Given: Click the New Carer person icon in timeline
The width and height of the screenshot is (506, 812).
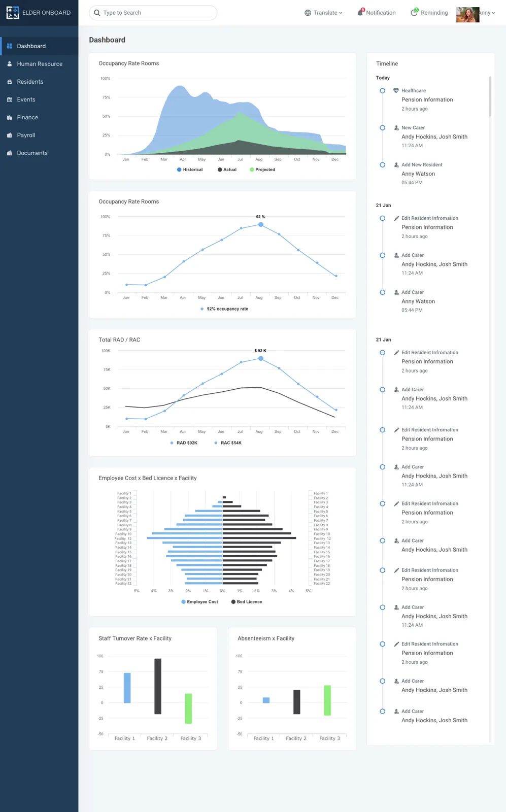Looking at the screenshot, I should (396, 128).
